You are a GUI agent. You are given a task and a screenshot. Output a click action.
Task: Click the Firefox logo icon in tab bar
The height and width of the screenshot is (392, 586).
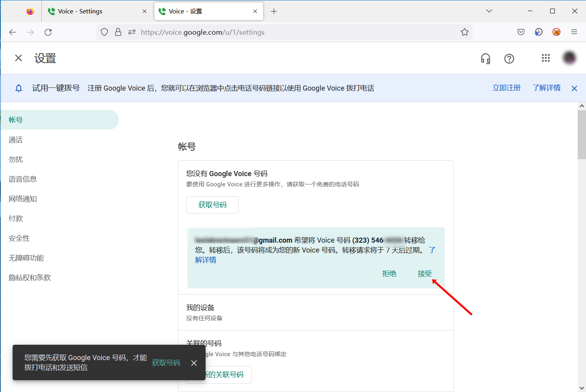click(30, 11)
